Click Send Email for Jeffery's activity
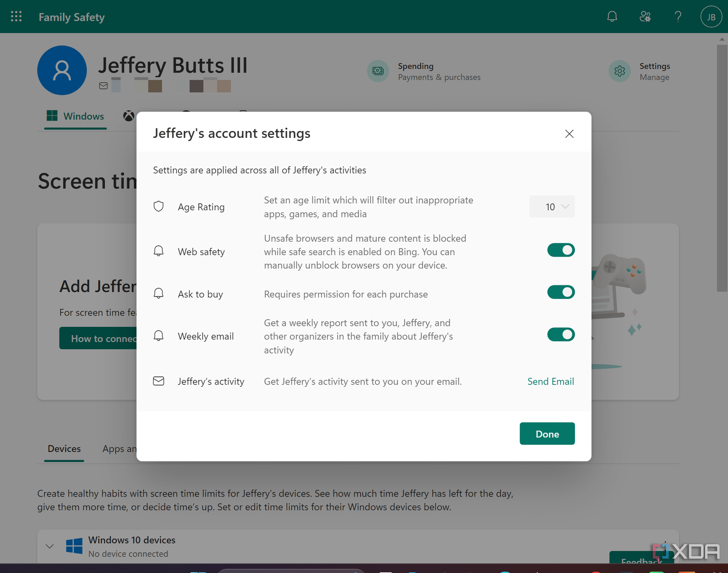Image resolution: width=728 pixels, height=573 pixels. click(x=550, y=381)
